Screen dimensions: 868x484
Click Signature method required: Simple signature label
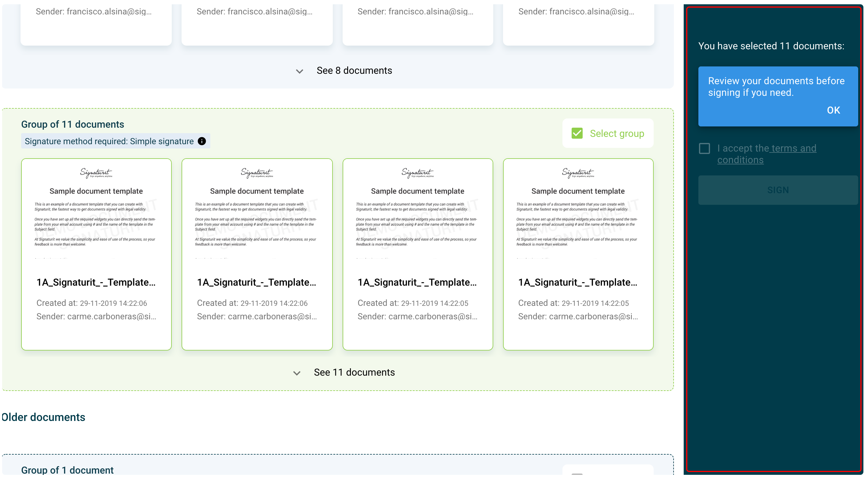tap(109, 141)
